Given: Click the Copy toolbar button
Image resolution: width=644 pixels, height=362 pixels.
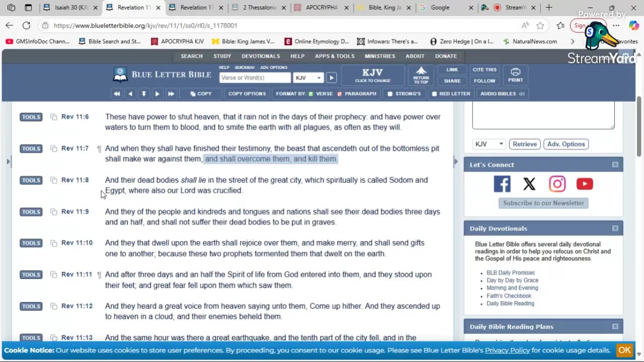Looking at the screenshot, I should click(201, 94).
